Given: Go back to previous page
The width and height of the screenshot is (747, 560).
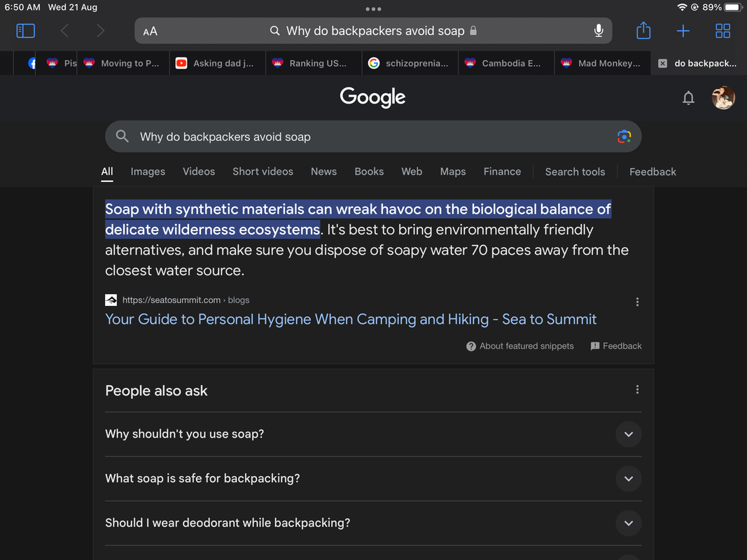Looking at the screenshot, I should click(65, 31).
